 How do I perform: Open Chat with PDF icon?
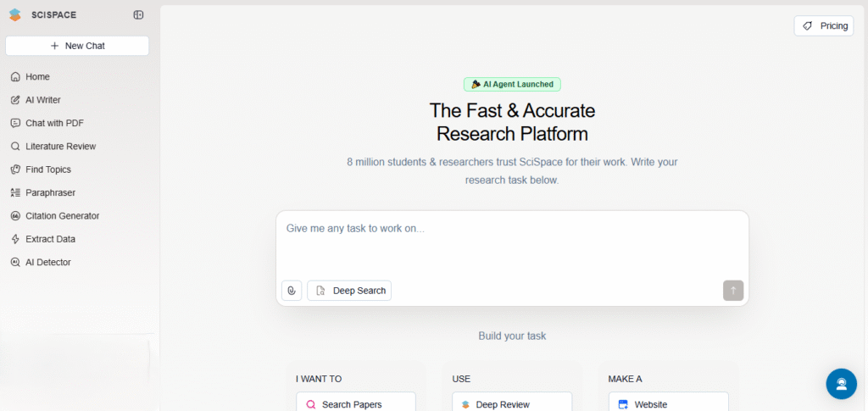tap(15, 124)
